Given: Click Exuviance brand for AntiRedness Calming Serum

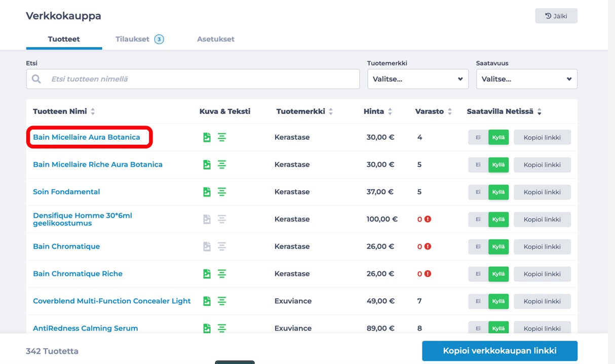Looking at the screenshot, I should point(293,329).
